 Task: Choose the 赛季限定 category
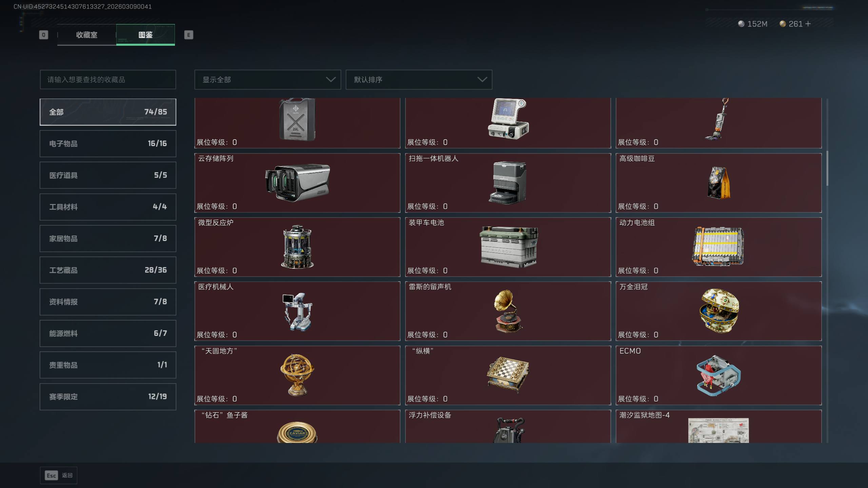(x=108, y=396)
